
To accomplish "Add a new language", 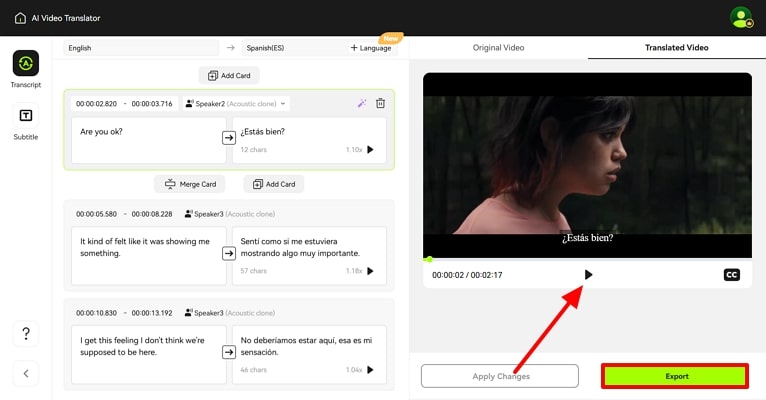I will [x=371, y=48].
